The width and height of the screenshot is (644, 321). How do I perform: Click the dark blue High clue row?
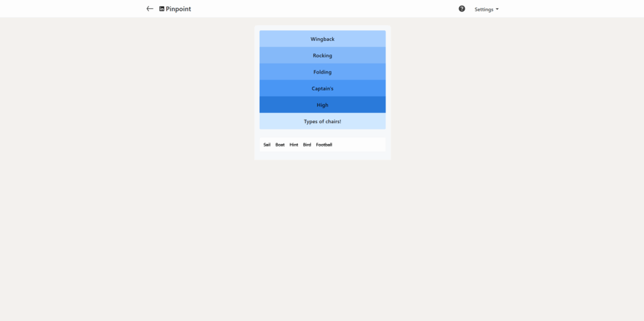tap(322, 105)
